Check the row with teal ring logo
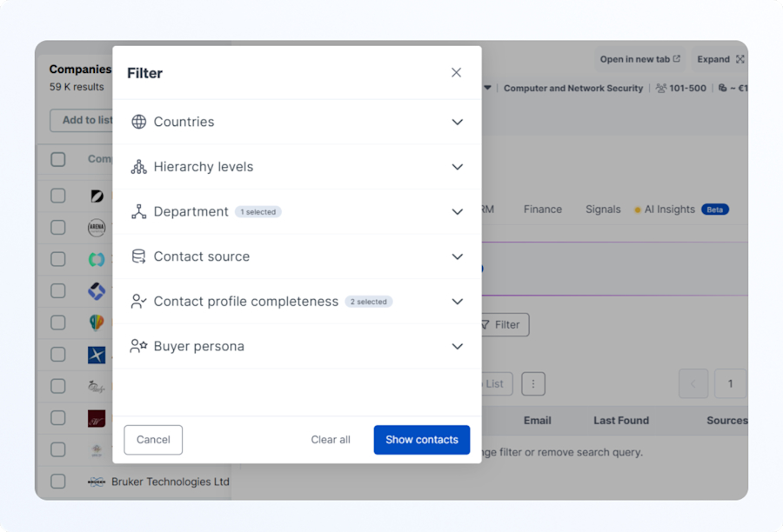This screenshot has width=783, height=532. pos(58,260)
